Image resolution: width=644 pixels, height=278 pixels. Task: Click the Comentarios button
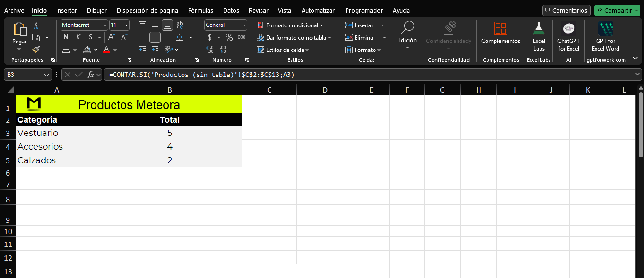(566, 10)
